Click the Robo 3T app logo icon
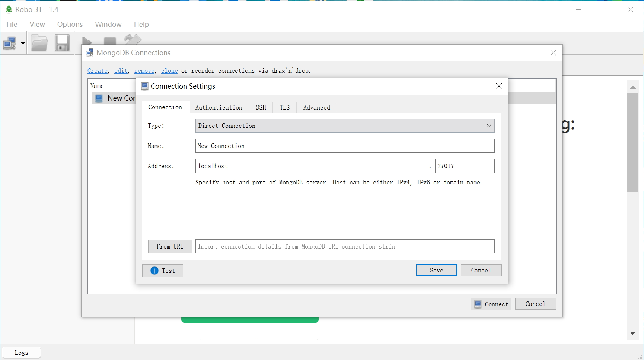Image resolution: width=644 pixels, height=360 pixels. 9,9
